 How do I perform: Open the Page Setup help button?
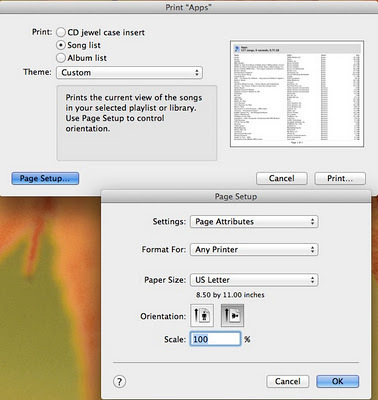pos(119,381)
